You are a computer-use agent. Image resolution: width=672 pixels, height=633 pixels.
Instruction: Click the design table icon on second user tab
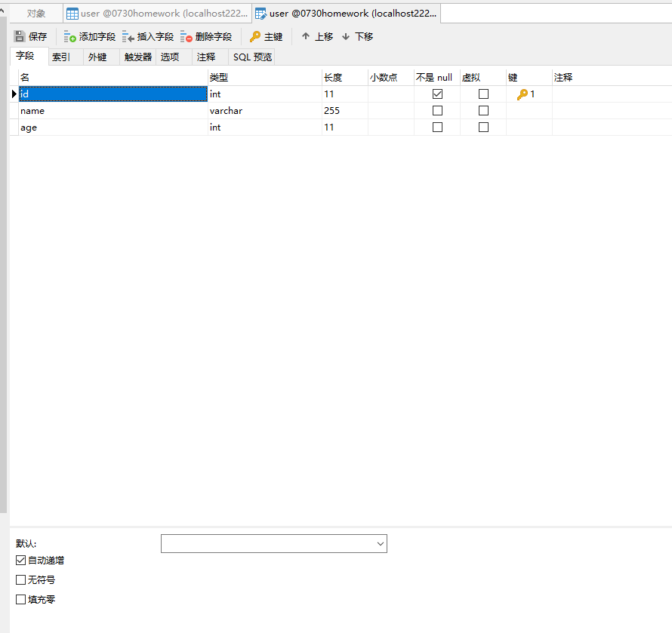point(260,14)
